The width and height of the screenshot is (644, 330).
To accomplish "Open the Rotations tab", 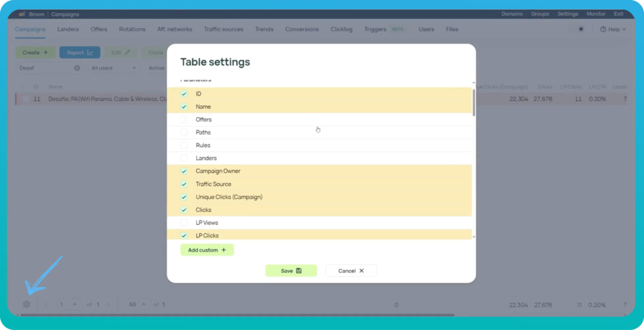I will pyautogui.click(x=132, y=29).
